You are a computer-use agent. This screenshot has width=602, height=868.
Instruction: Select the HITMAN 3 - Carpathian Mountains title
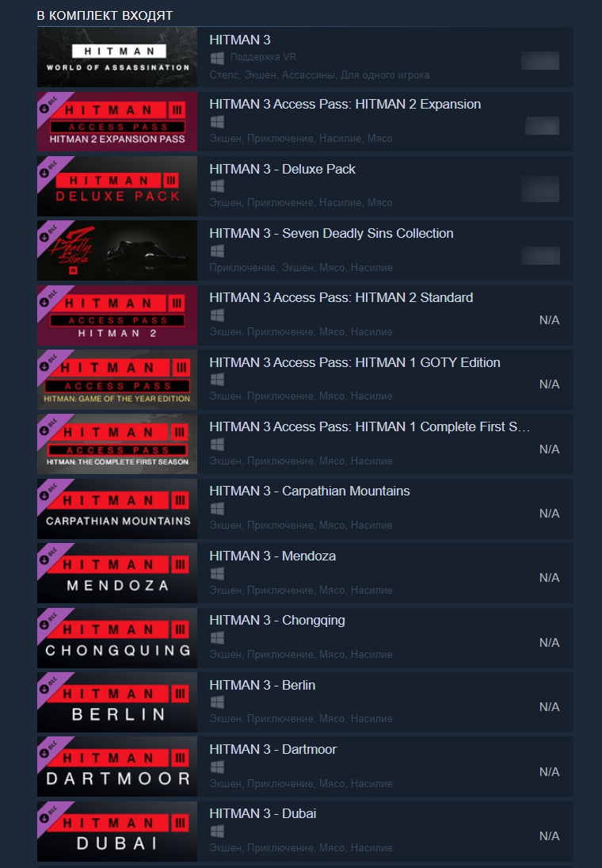coord(310,491)
